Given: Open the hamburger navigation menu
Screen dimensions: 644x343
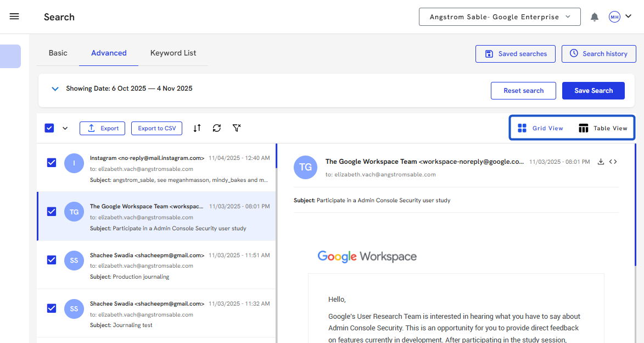Looking at the screenshot, I should click(x=14, y=16).
